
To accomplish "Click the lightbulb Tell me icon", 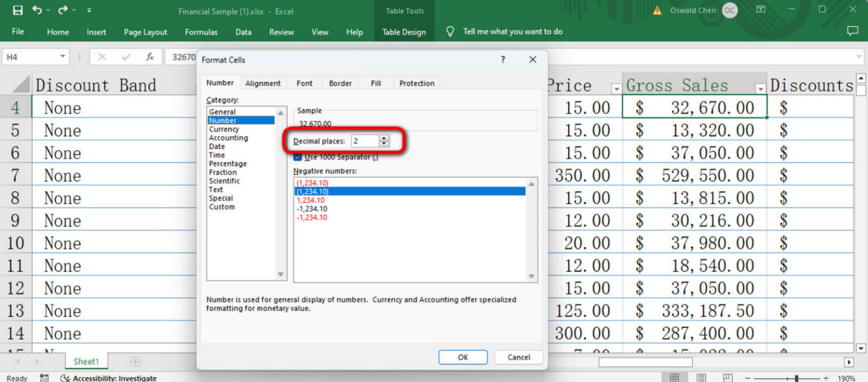I will (x=450, y=32).
